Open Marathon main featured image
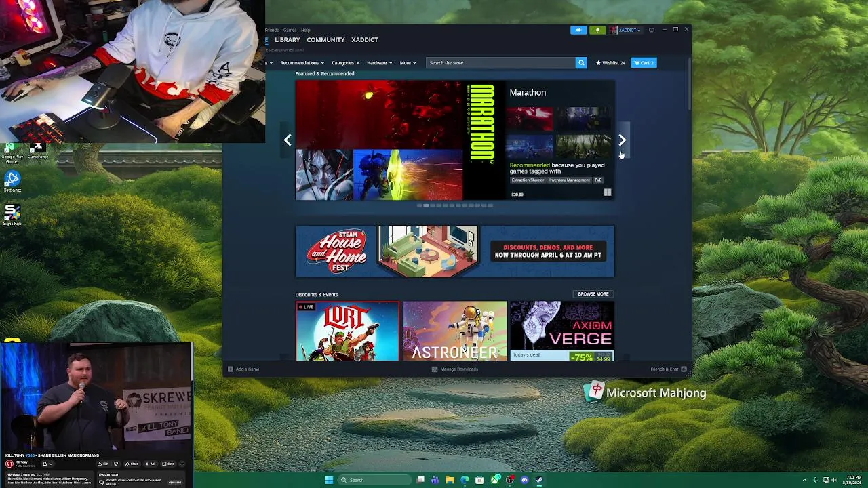 (400, 140)
